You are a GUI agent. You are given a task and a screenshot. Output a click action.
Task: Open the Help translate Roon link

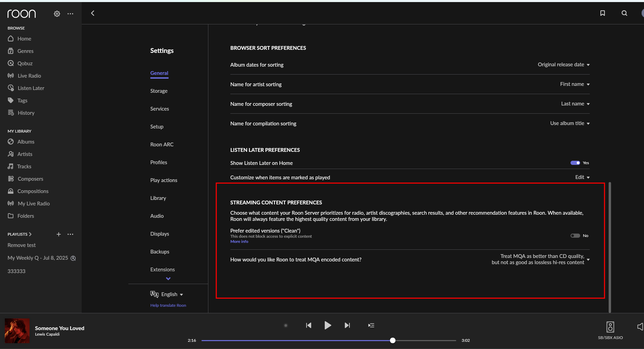168,305
